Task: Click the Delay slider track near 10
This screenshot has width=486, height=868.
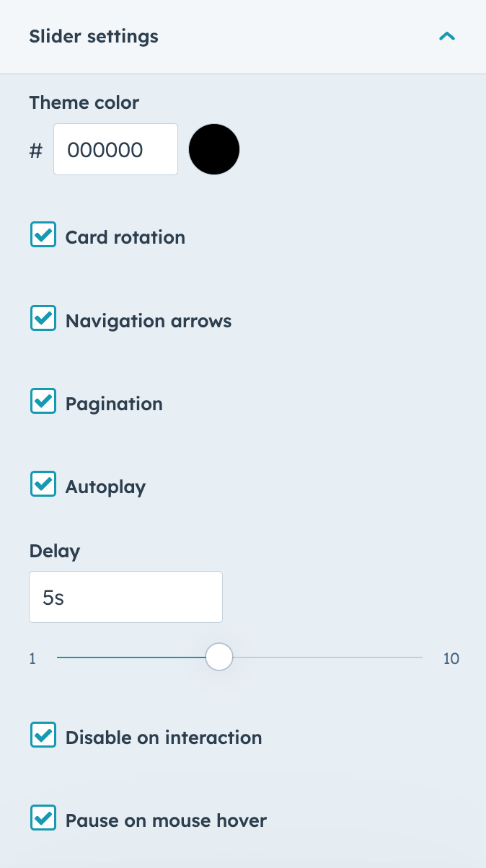Action: [411, 657]
